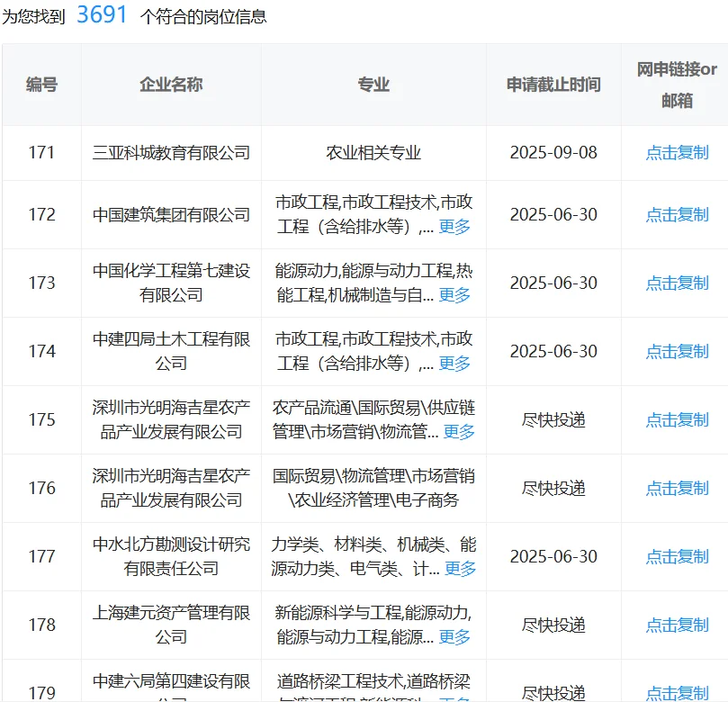728x702 pixels.
Task: Click the 企业名称 column header
Action: (x=171, y=85)
